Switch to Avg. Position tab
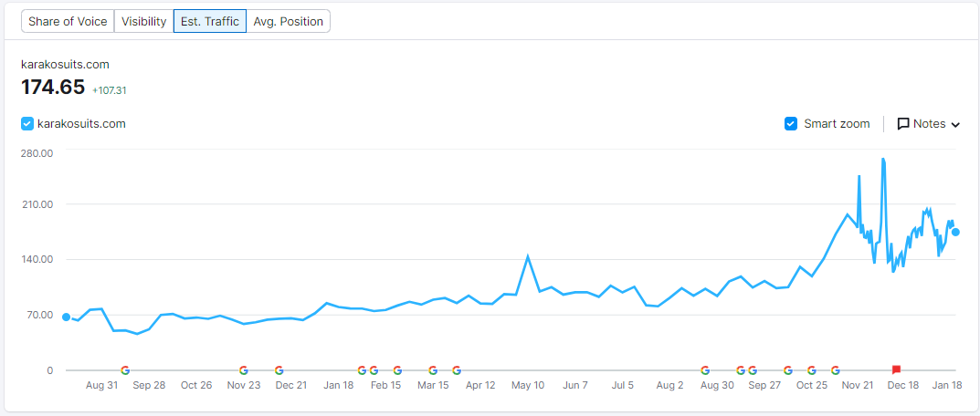The height and width of the screenshot is (416, 980). [288, 21]
